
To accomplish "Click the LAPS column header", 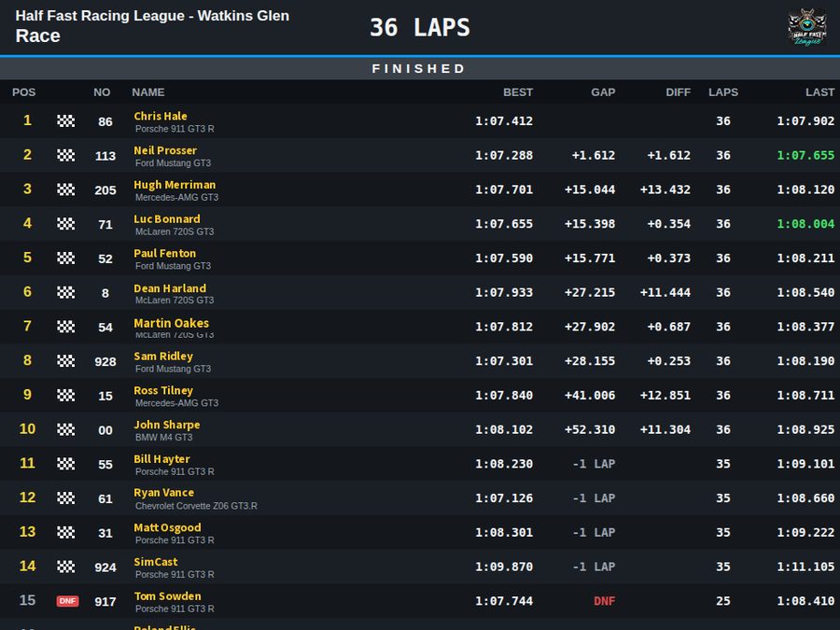I will point(723,92).
